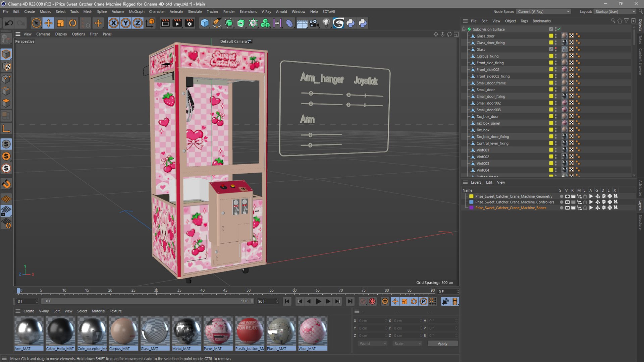Click Record Active Objects keyframe button

363,301
